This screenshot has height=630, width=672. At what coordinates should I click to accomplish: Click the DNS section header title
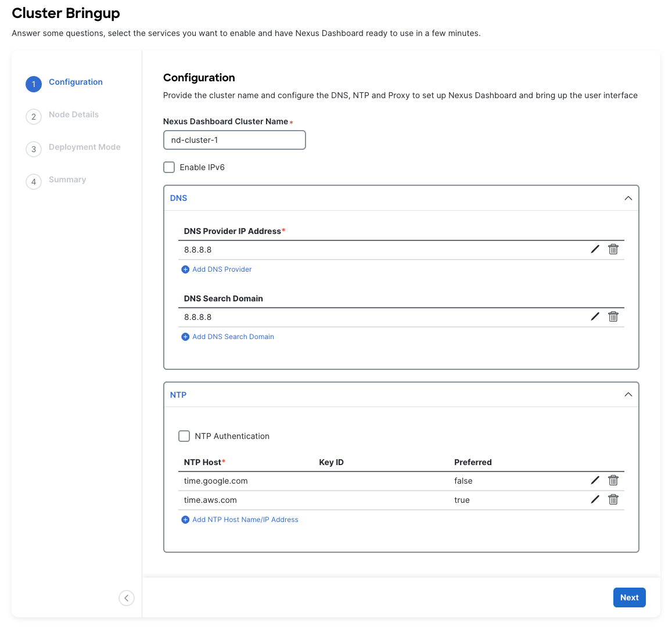[179, 198]
